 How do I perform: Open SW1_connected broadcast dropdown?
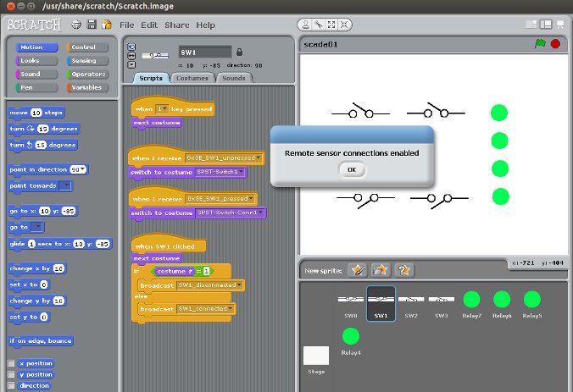231,309
